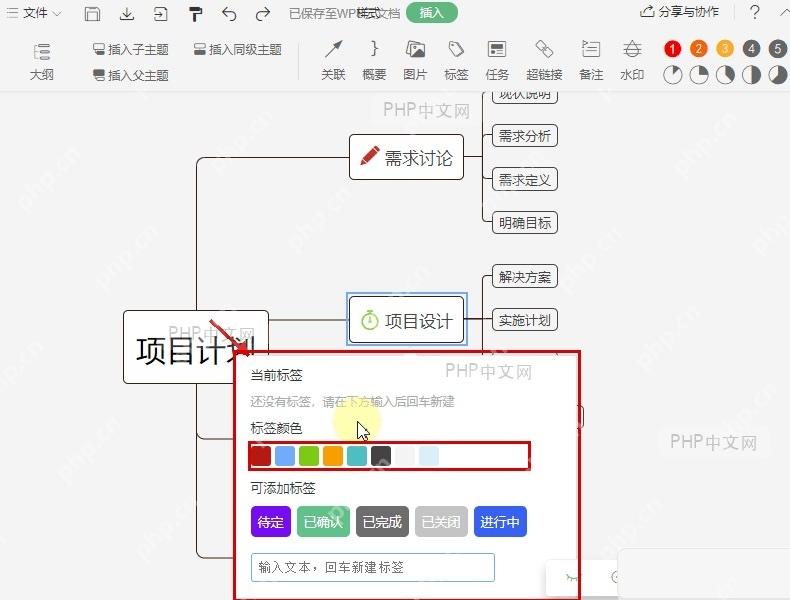Add the 已完成 tag

coord(382,521)
